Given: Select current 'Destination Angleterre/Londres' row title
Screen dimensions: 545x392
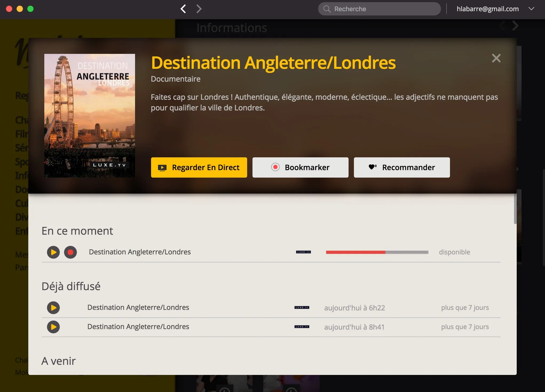Looking at the screenshot, I should pos(140,252).
